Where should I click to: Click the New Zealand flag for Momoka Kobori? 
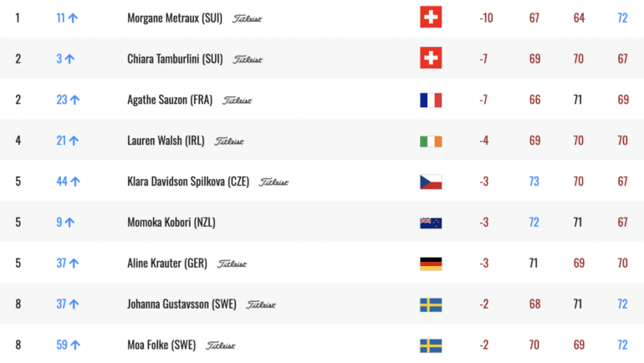click(431, 222)
